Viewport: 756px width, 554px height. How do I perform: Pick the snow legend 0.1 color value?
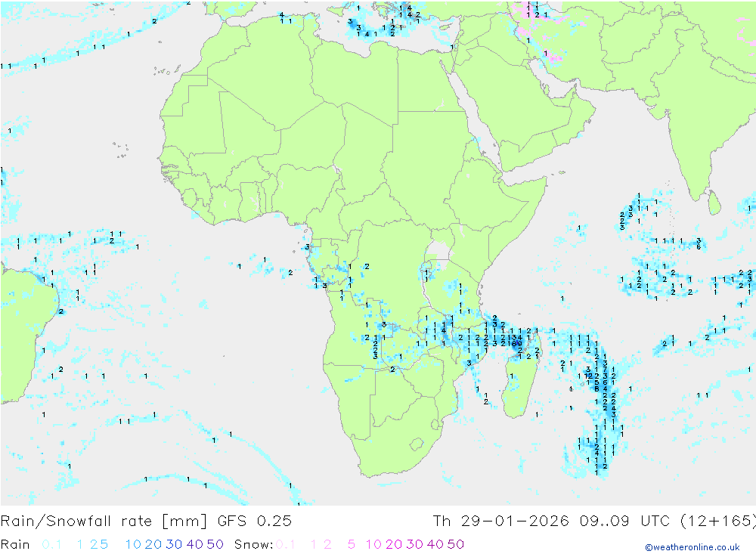coord(285,544)
